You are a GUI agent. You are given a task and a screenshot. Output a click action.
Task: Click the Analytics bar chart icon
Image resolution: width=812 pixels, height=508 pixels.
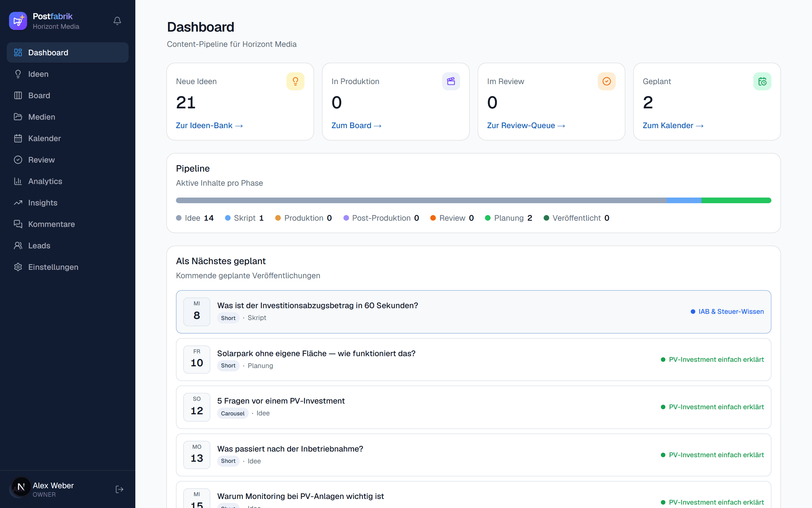coord(18,181)
